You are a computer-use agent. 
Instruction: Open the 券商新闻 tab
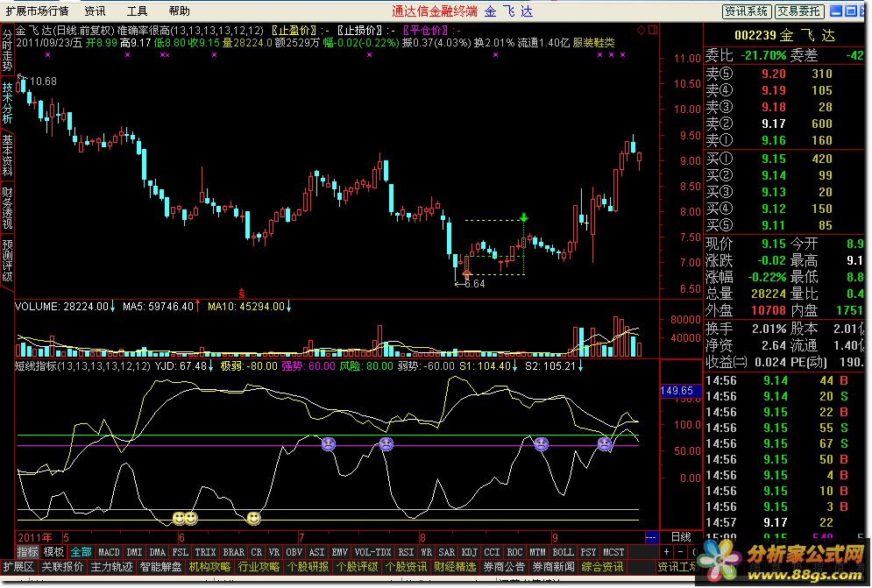coord(553,567)
